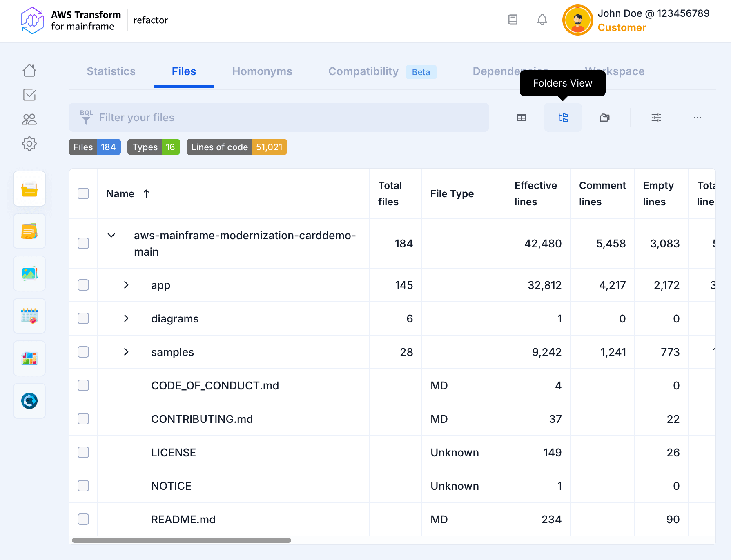Open the more options ellipsis menu
Viewport: 731px width, 560px height.
pyautogui.click(x=697, y=118)
